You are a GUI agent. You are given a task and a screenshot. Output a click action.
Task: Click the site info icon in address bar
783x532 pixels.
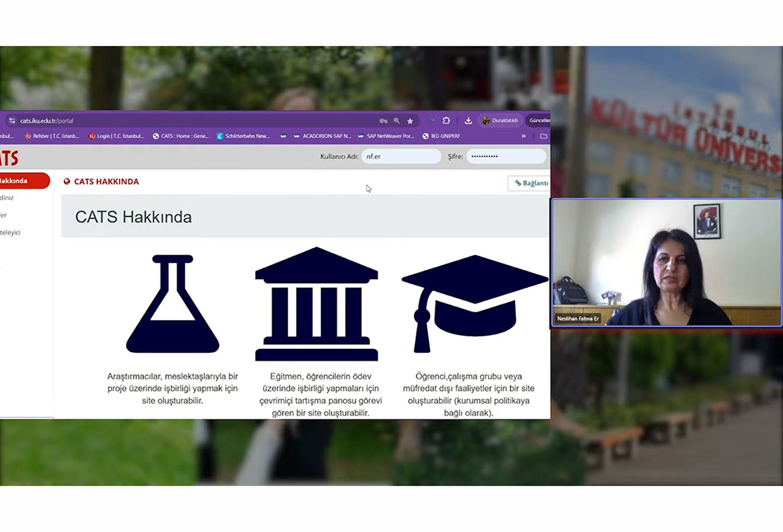(x=11, y=121)
